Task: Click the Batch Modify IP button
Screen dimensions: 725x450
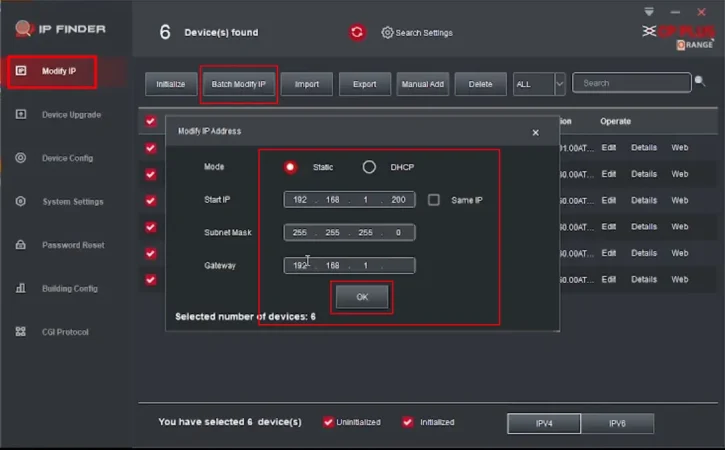Action: click(238, 84)
